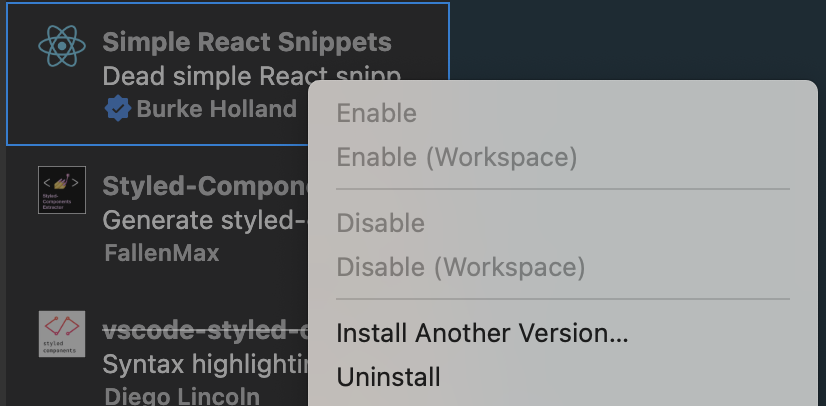The height and width of the screenshot is (406, 826).
Task: Select Disable from the context menu
Action: (x=381, y=223)
